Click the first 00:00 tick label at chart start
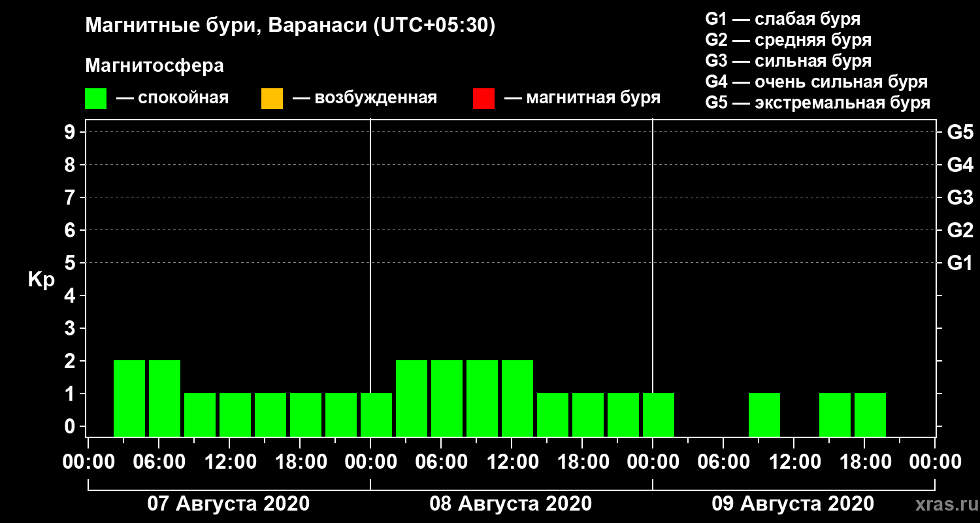 [88, 462]
